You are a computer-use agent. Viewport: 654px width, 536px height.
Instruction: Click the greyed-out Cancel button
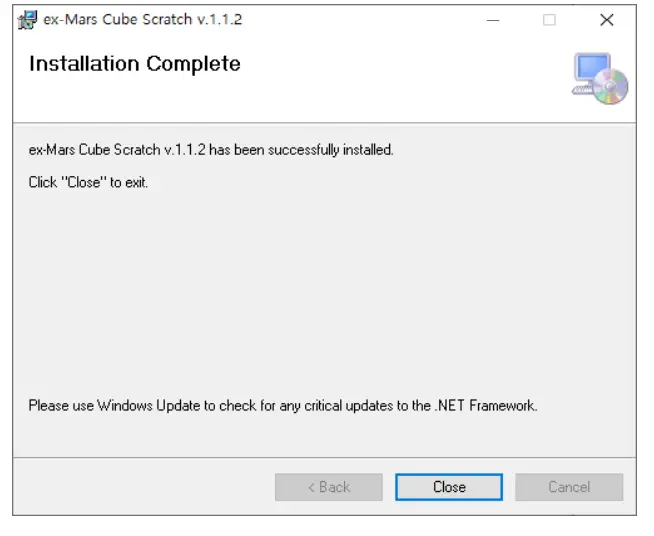[569, 487]
